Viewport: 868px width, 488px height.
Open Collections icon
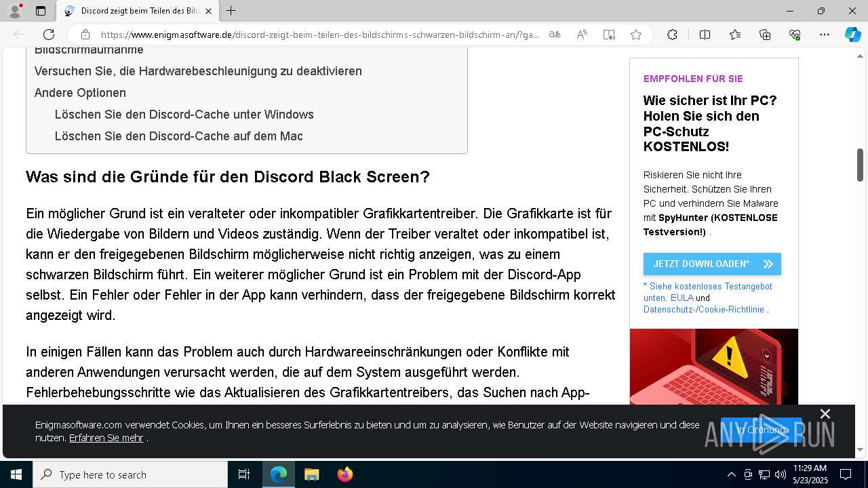coord(765,35)
